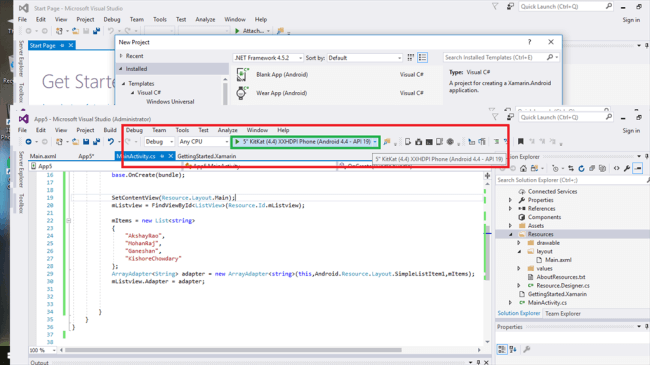650x365 pixels.
Task: Open the Analyze menu in App5 window
Action: [228, 130]
